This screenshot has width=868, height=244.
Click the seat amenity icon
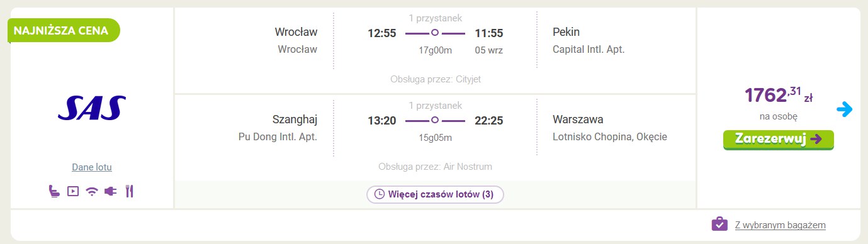(x=54, y=191)
